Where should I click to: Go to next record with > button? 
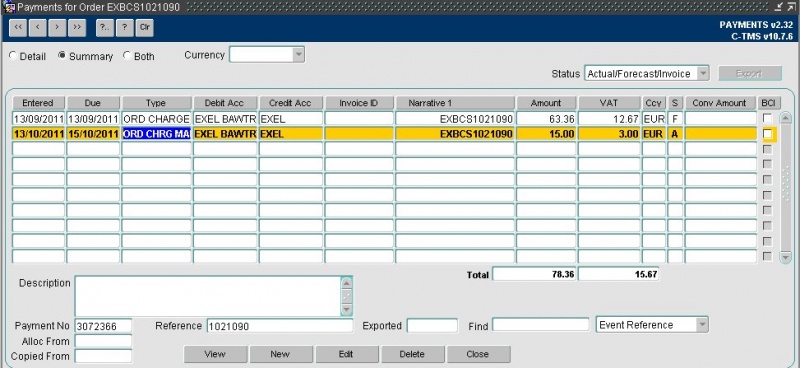57,28
